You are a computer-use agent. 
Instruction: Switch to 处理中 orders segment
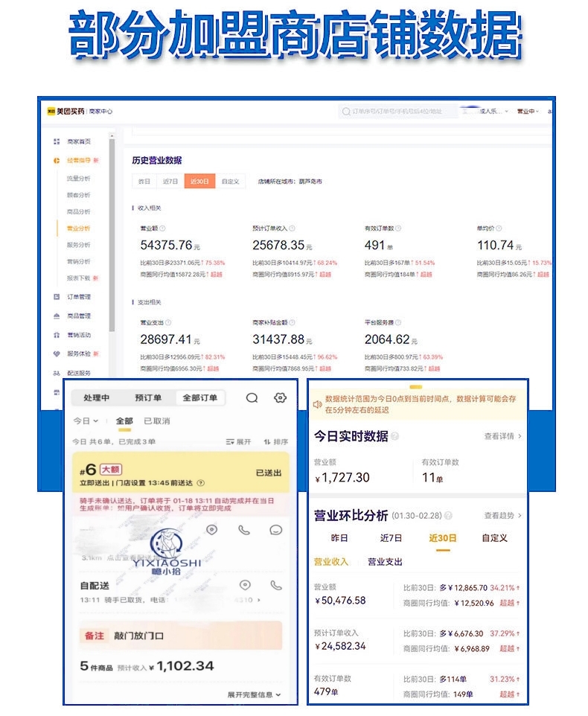pos(97,398)
